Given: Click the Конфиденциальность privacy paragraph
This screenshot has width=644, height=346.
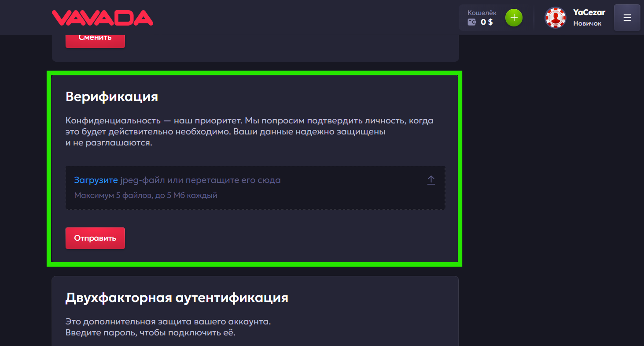Looking at the screenshot, I should 250,132.
